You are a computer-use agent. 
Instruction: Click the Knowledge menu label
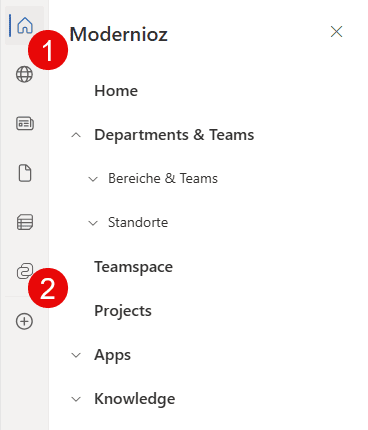(135, 399)
